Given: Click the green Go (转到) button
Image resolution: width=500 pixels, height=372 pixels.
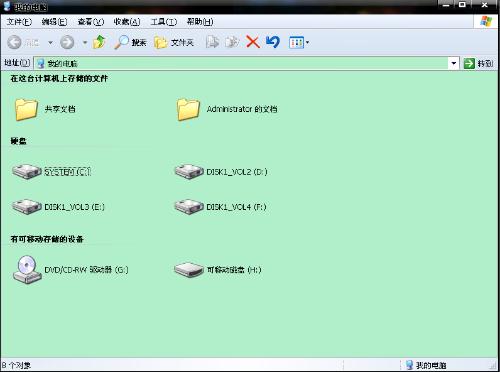Looking at the screenshot, I should (x=478, y=63).
